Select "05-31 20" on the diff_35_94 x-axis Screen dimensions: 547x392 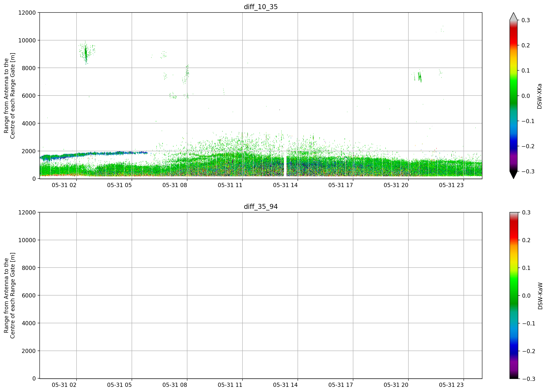[x=396, y=385]
